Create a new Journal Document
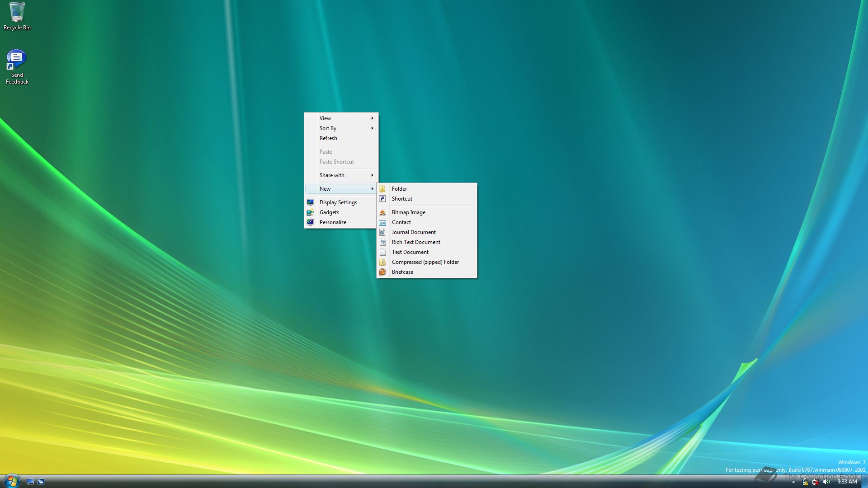The height and width of the screenshot is (488, 868). coord(427,232)
